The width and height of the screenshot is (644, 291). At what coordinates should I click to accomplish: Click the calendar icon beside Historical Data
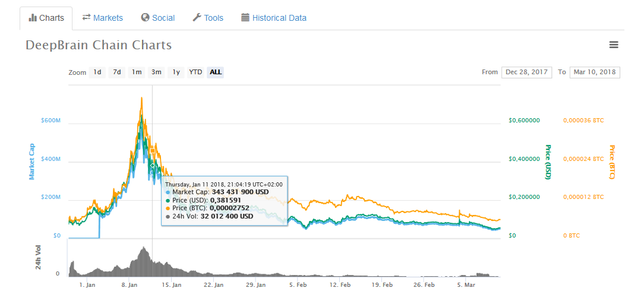(x=245, y=17)
